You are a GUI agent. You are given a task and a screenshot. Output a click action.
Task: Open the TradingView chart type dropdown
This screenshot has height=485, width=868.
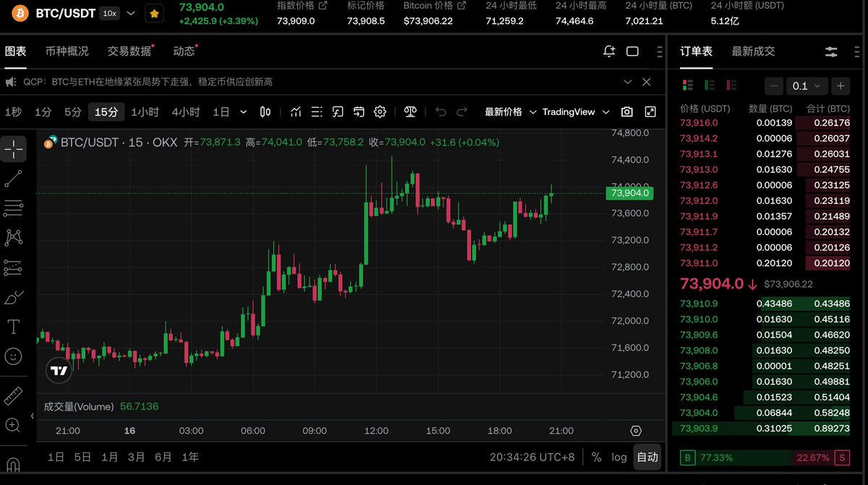pyautogui.click(x=575, y=112)
